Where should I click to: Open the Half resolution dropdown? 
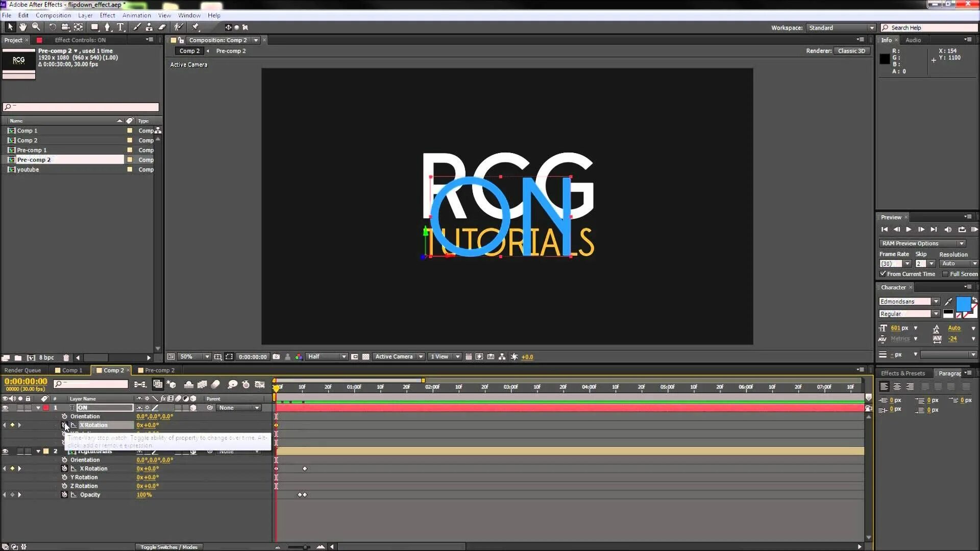click(327, 357)
